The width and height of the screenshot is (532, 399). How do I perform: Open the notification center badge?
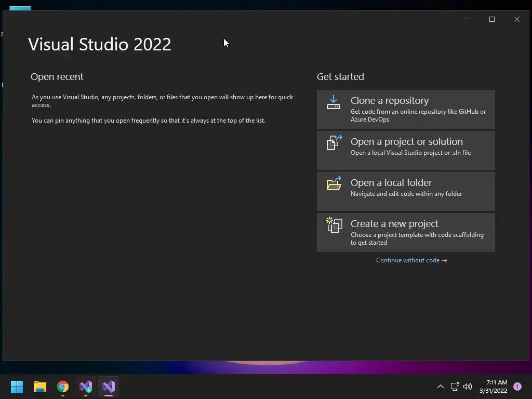[x=517, y=386]
